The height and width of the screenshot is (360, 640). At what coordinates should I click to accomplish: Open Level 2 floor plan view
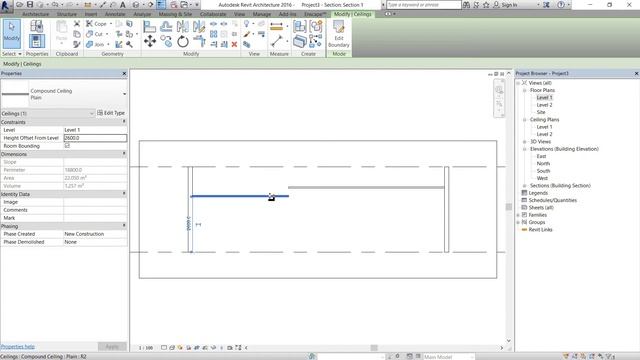[544, 105]
